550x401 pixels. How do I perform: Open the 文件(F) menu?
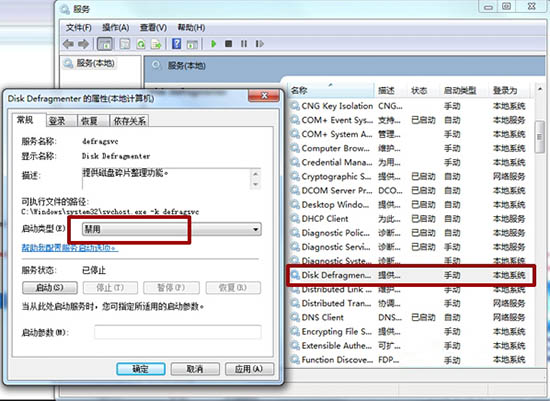(79, 27)
